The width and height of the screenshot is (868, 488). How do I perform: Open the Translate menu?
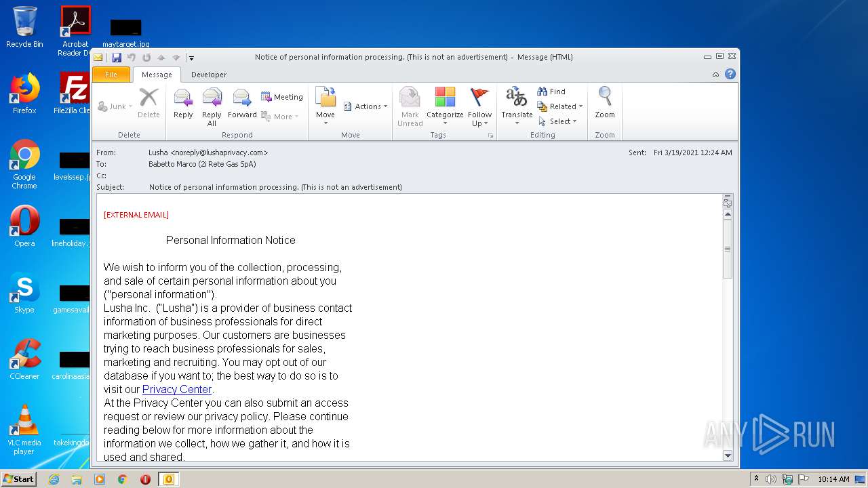(x=517, y=107)
